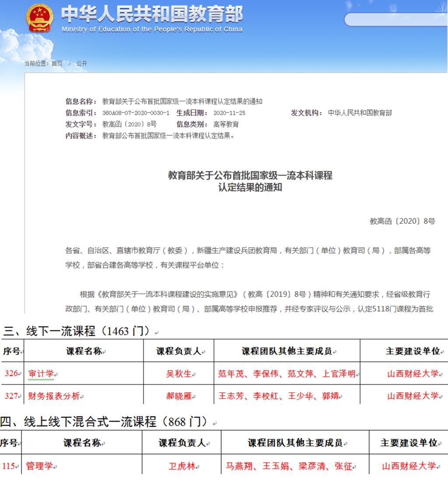Image resolution: width=448 pixels, height=488 pixels.
Task: Click 山西财经大学 in the 财务报表分析 row
Action: point(413,396)
